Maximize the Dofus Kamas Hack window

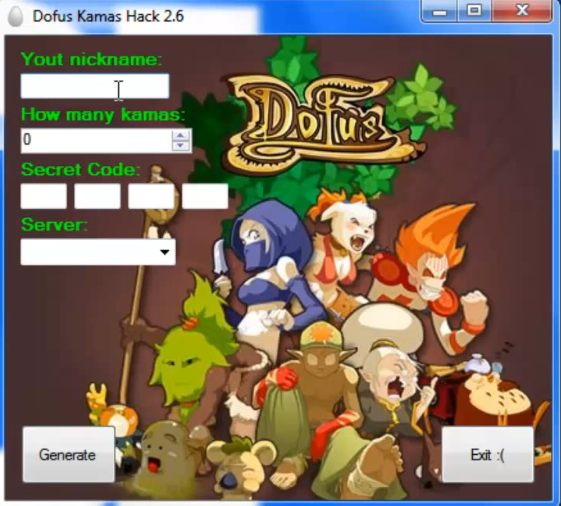[474, 11]
